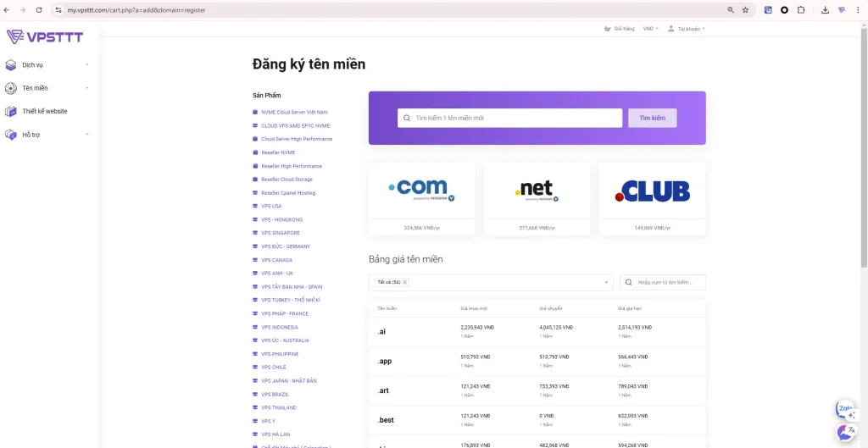This screenshot has height=448, width=868.
Task: Expand the Dịch vụ sidebar menu
Action: click(87, 65)
